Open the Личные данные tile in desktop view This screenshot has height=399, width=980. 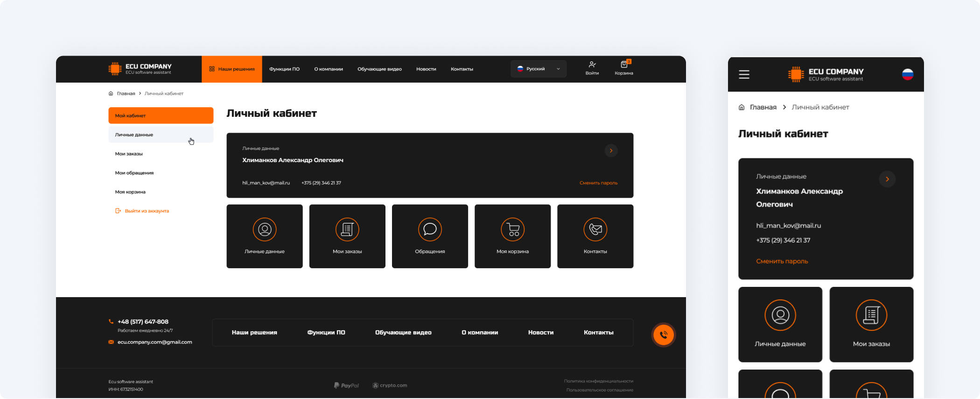(x=265, y=236)
